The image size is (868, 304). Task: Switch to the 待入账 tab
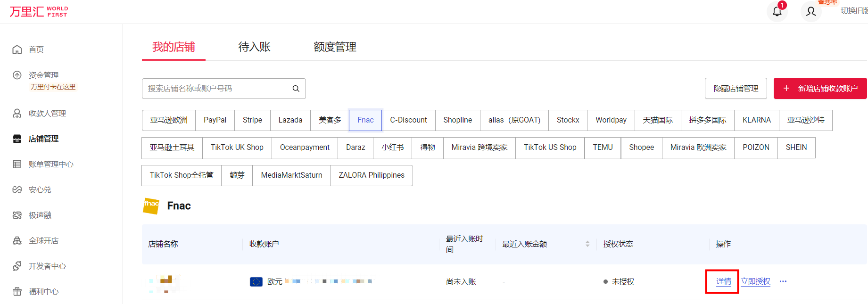click(x=254, y=47)
